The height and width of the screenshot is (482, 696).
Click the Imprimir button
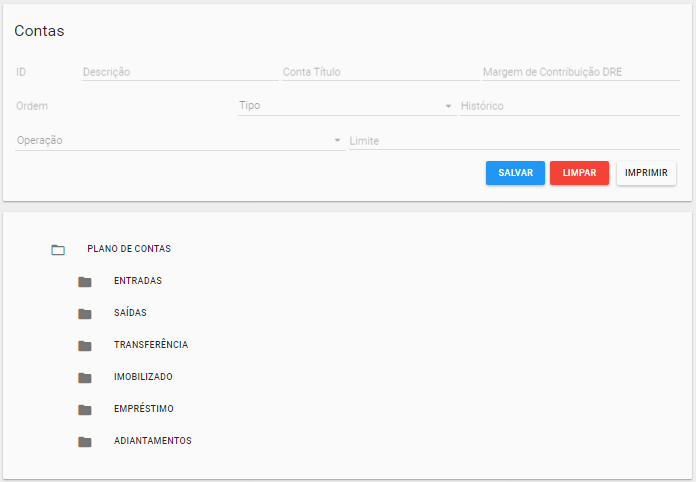[x=646, y=173]
